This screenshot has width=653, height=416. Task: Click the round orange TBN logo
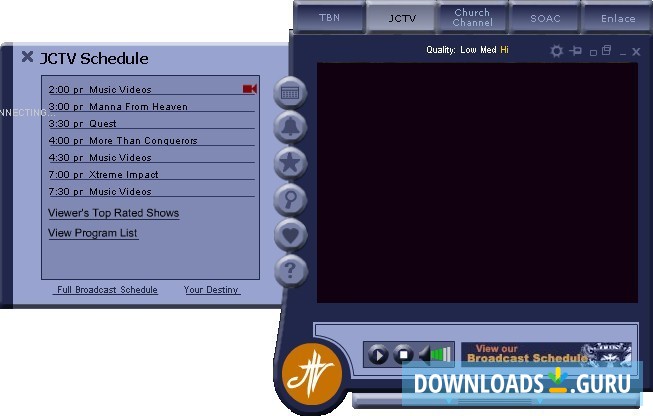click(x=312, y=374)
